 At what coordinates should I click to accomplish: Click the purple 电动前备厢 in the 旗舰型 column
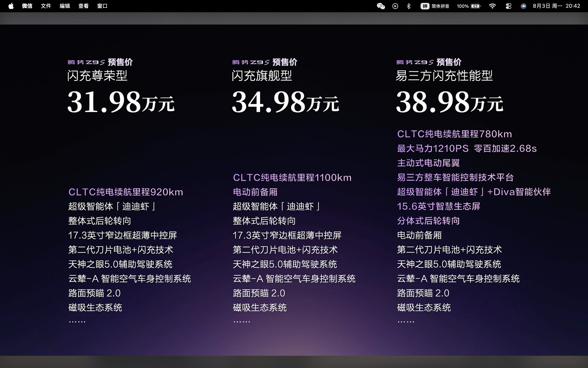coord(255,192)
